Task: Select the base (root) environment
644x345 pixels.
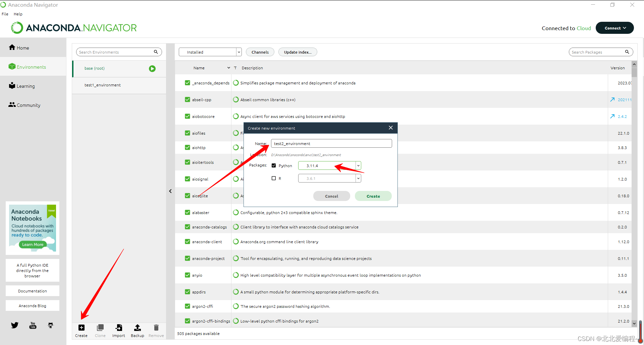Action: [x=119, y=69]
